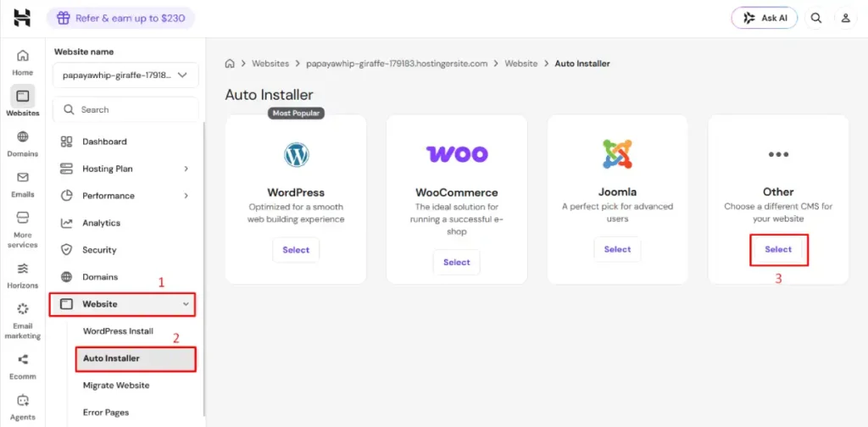Screen dimensions: 868x427
Task: Open the Dashboard menu item
Action: [x=125, y=141]
